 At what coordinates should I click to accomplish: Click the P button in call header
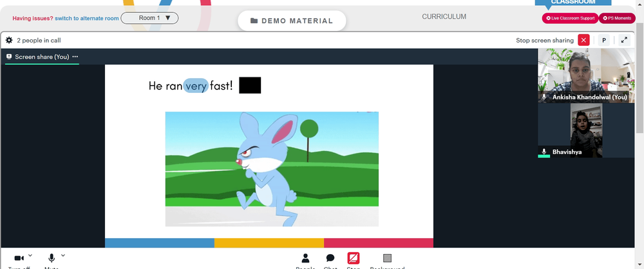tap(604, 40)
